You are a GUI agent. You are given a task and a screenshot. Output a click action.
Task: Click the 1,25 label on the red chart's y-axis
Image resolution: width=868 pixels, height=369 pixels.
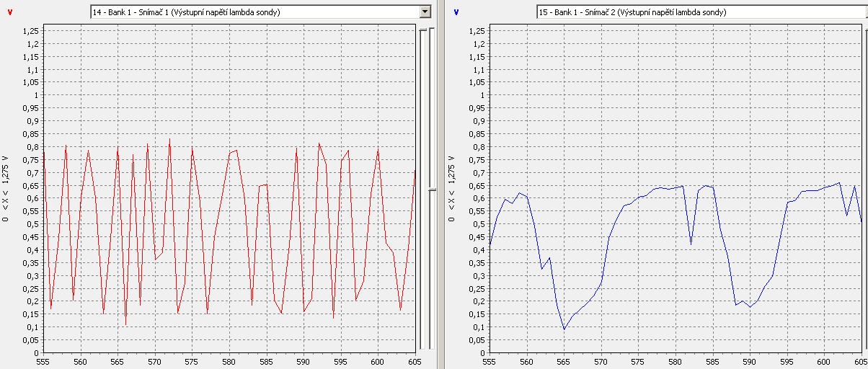30,31
